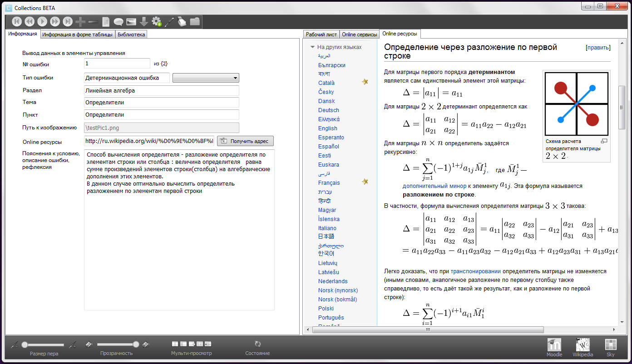
Task: Increase pen size with plus pen icon
Action: pyautogui.click(x=72, y=345)
